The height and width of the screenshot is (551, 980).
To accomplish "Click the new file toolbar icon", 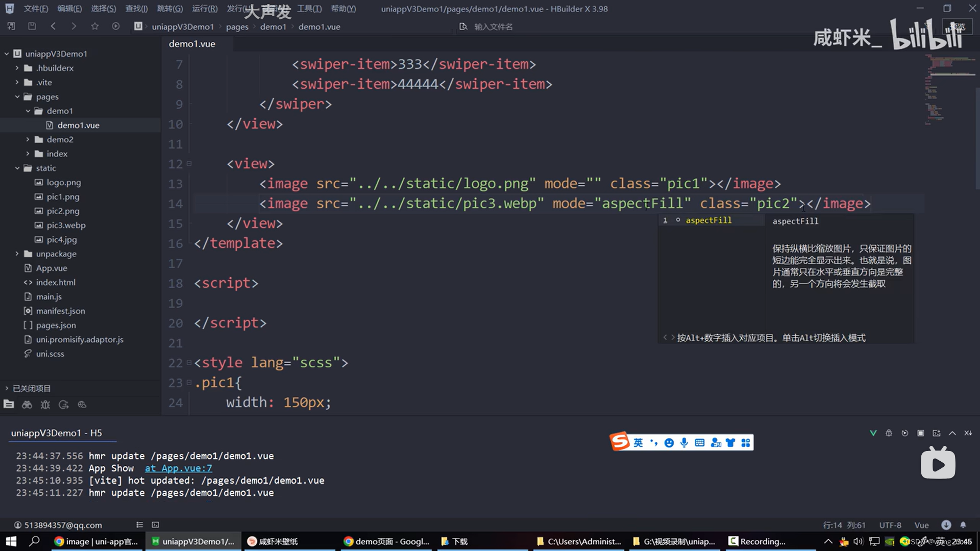I will click(11, 26).
